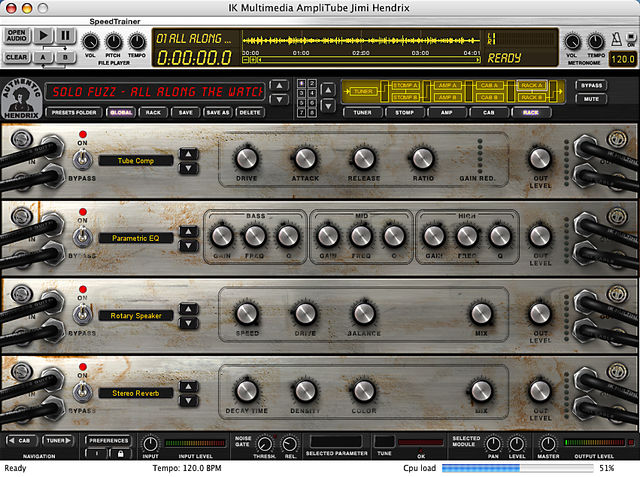Navigate to Tuner using arrow button

[58, 441]
